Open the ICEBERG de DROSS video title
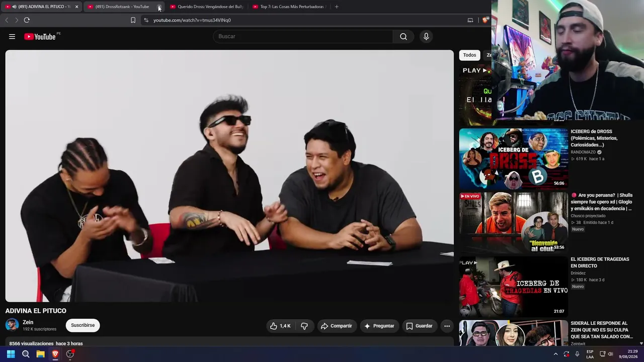 tap(594, 138)
